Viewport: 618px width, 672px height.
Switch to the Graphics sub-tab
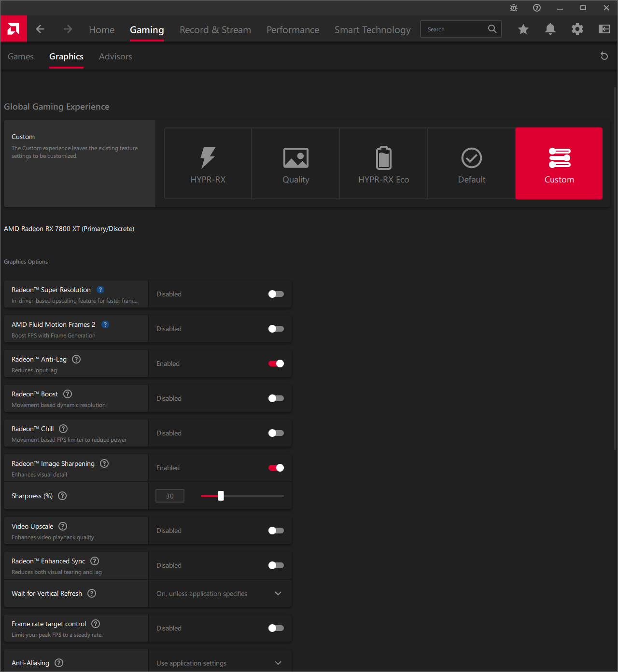pyautogui.click(x=66, y=56)
